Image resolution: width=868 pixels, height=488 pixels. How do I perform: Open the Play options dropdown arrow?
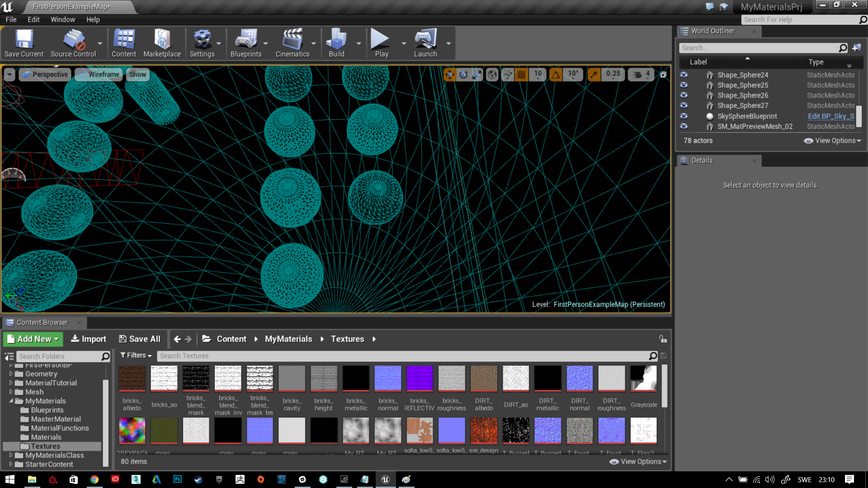tap(404, 43)
